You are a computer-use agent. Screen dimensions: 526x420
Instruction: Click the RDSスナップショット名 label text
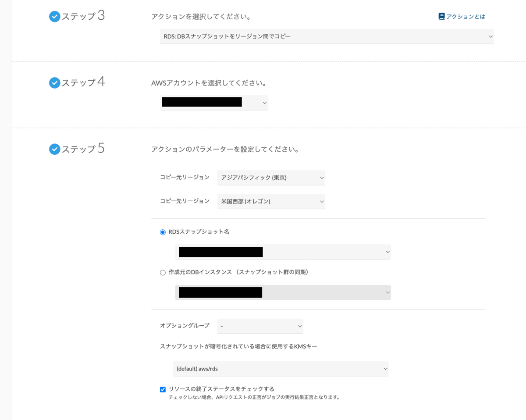tap(199, 232)
